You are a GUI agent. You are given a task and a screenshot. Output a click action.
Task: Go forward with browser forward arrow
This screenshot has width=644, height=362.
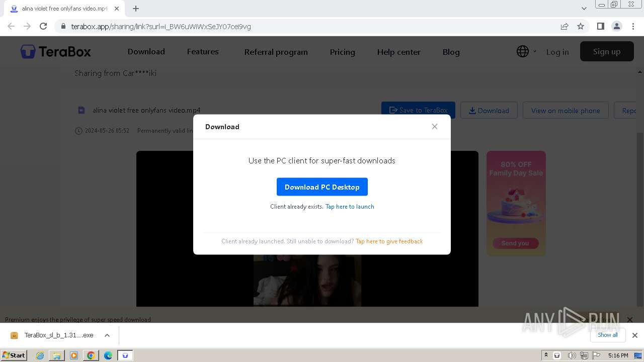pyautogui.click(x=27, y=26)
